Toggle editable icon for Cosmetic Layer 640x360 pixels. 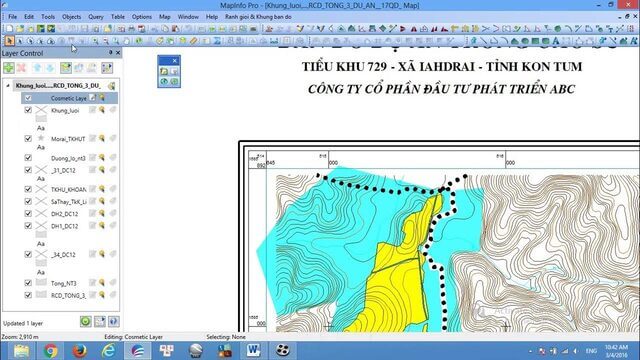pyautogui.click(x=93, y=98)
